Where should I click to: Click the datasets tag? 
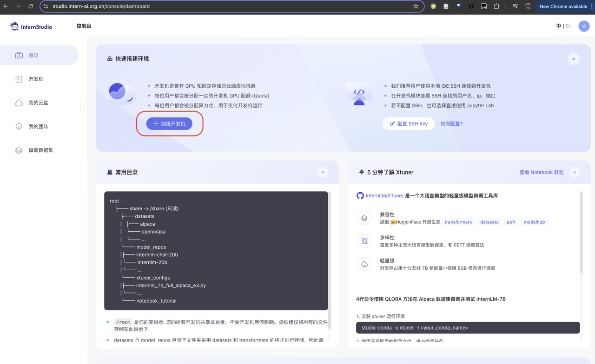489,222
